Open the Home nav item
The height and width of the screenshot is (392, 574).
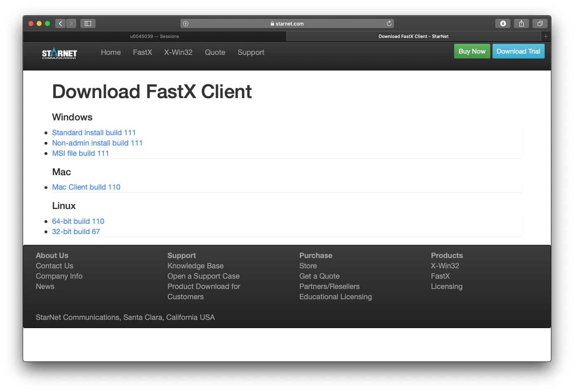click(x=111, y=52)
